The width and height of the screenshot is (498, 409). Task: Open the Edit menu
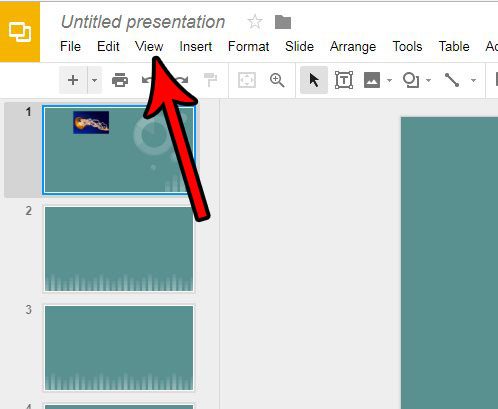click(108, 46)
